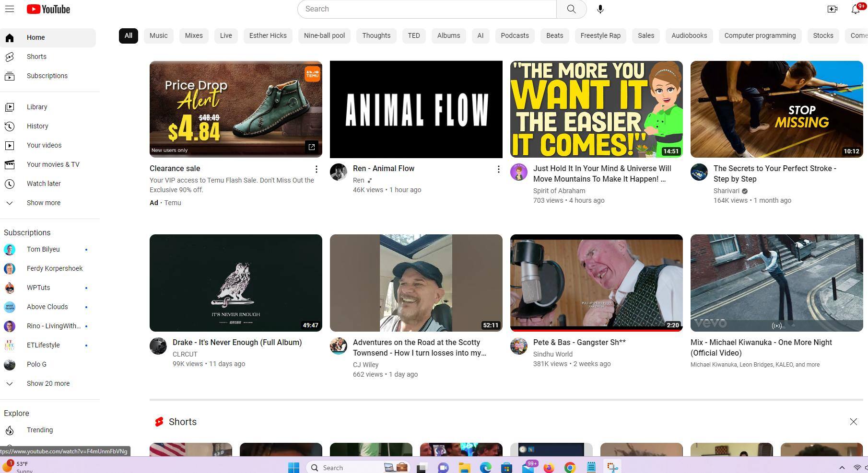This screenshot has width=868, height=473.
Task: Select the Music filter chip
Action: (158, 35)
